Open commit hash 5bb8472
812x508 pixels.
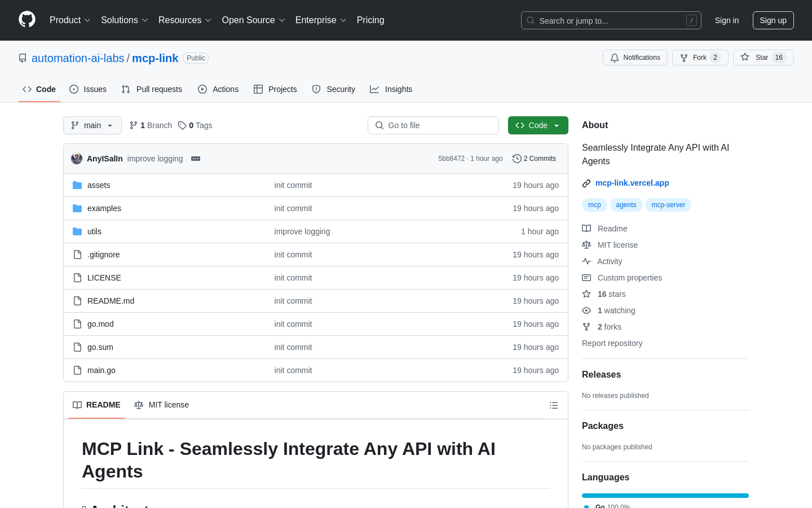point(452,159)
